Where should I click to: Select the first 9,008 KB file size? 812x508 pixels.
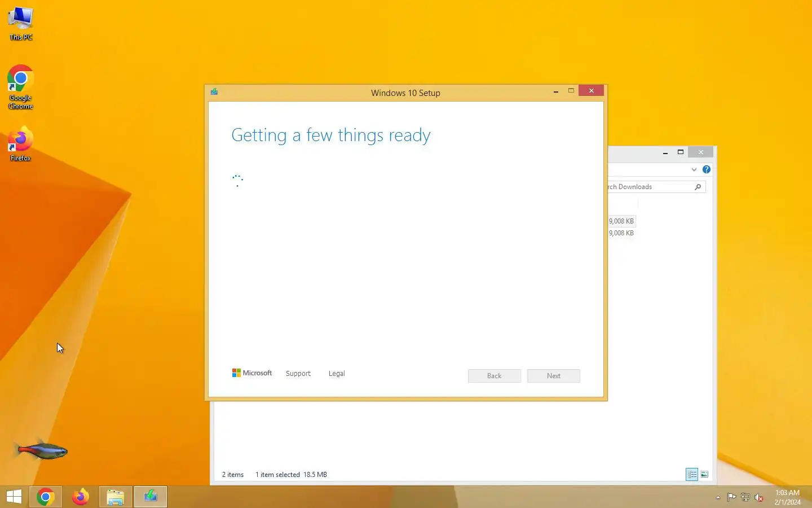[x=621, y=221]
